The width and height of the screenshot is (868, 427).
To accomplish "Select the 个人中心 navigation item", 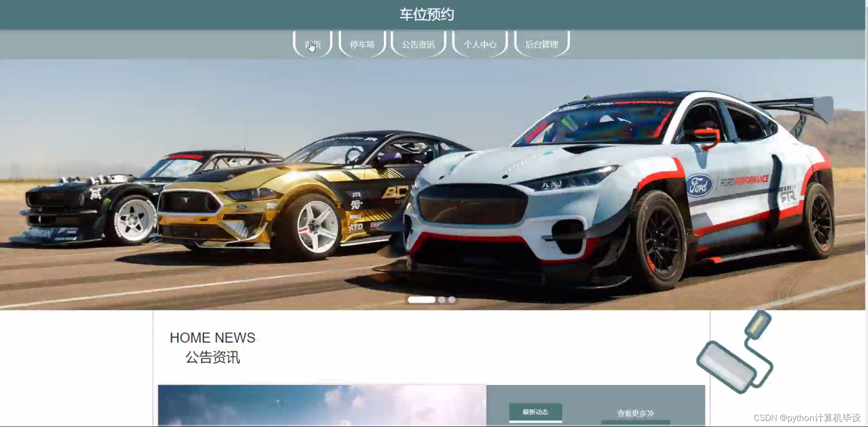I will pos(480,44).
